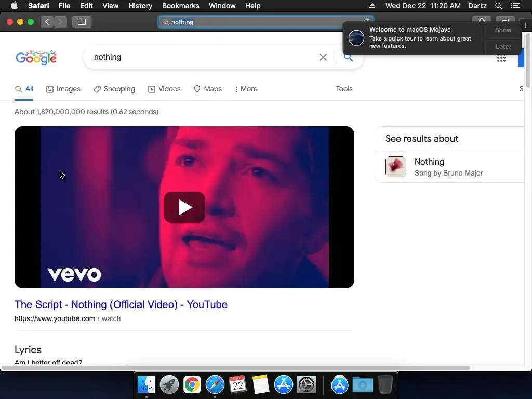Viewport: 532px width, 399px height.
Task: Open the Window menu
Action: click(222, 6)
